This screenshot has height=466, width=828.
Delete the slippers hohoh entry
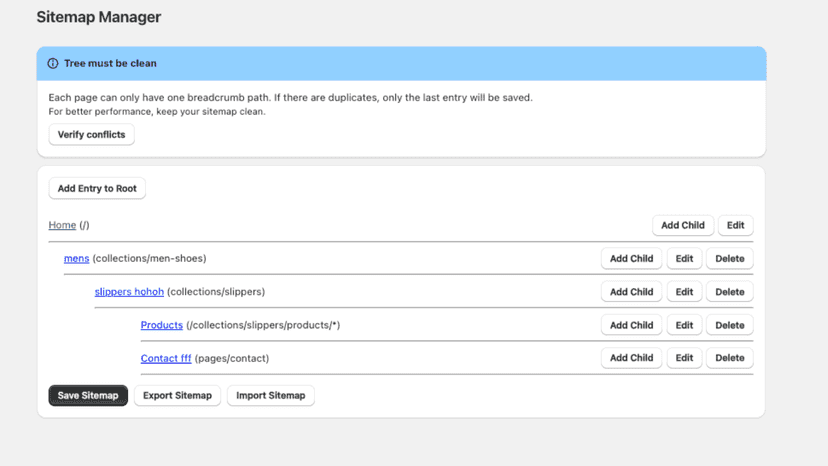tap(730, 292)
